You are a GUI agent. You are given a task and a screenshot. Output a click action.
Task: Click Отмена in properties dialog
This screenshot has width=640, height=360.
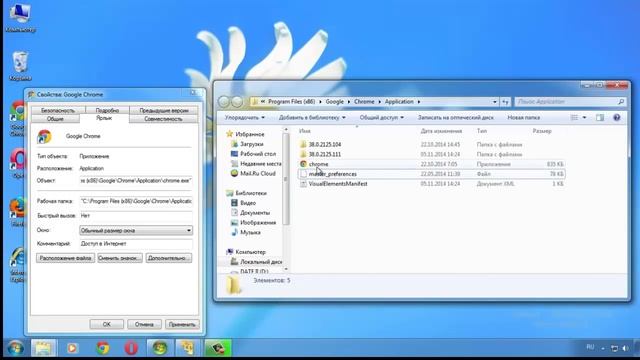pyautogui.click(x=144, y=324)
